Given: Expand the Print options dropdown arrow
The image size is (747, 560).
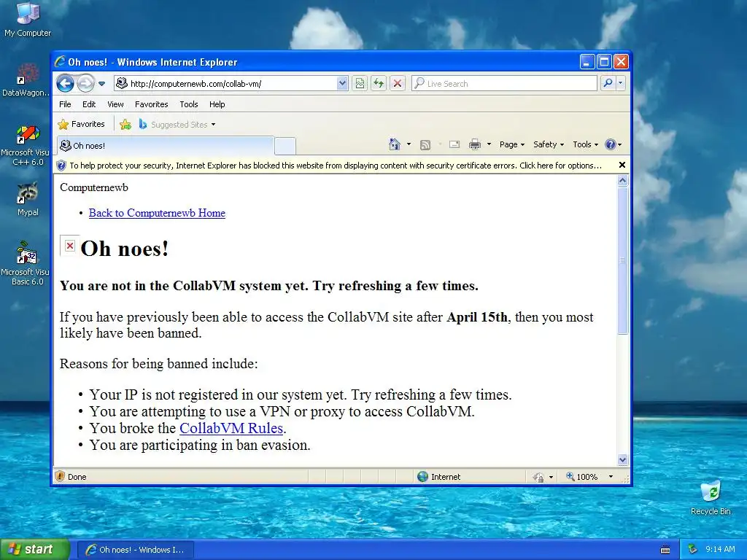Looking at the screenshot, I should [489, 144].
